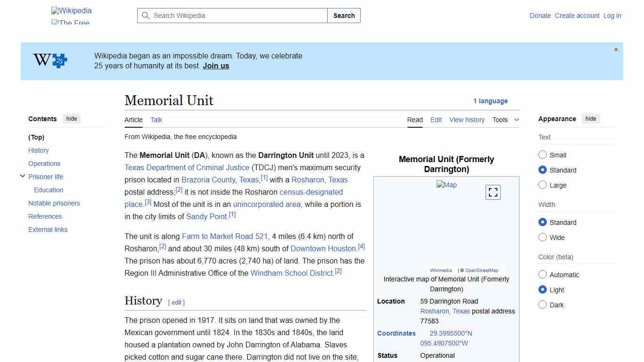Select the Edit tab
Screen dimensions: 644x362
pyautogui.click(x=436, y=120)
